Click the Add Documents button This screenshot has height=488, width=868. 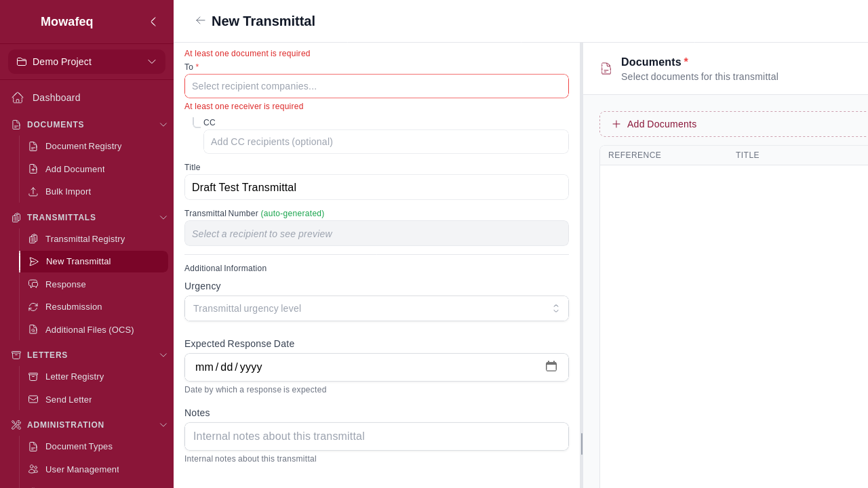tap(654, 124)
